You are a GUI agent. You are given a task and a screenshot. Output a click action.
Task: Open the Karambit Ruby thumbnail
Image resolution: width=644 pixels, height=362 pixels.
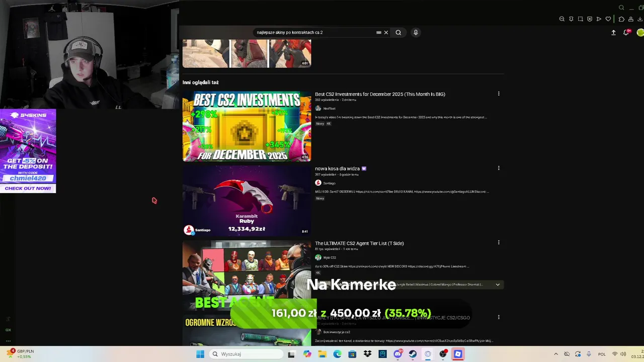[247, 201]
